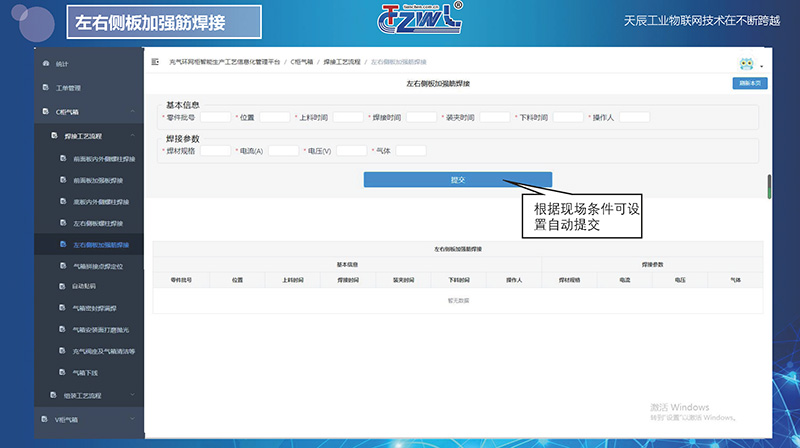Open the 充气阀盒及气箱清洁等 sidebar item
The width and height of the screenshot is (800, 448).
pos(89,351)
